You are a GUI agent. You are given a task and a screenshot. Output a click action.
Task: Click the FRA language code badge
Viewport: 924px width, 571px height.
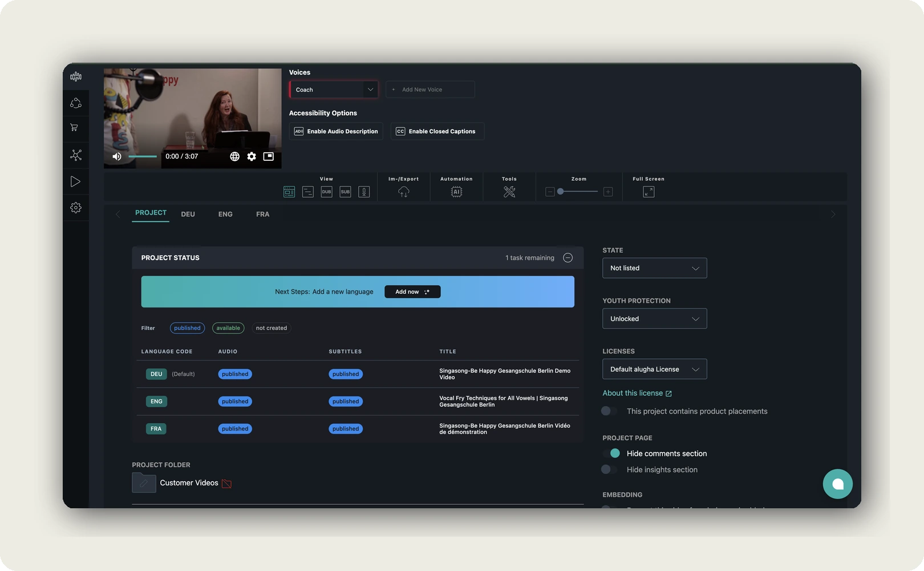pos(156,429)
